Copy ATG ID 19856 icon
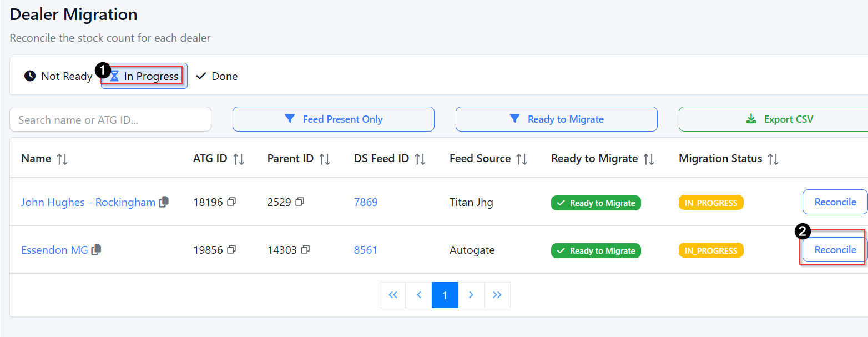The height and width of the screenshot is (337, 868). coord(231,250)
